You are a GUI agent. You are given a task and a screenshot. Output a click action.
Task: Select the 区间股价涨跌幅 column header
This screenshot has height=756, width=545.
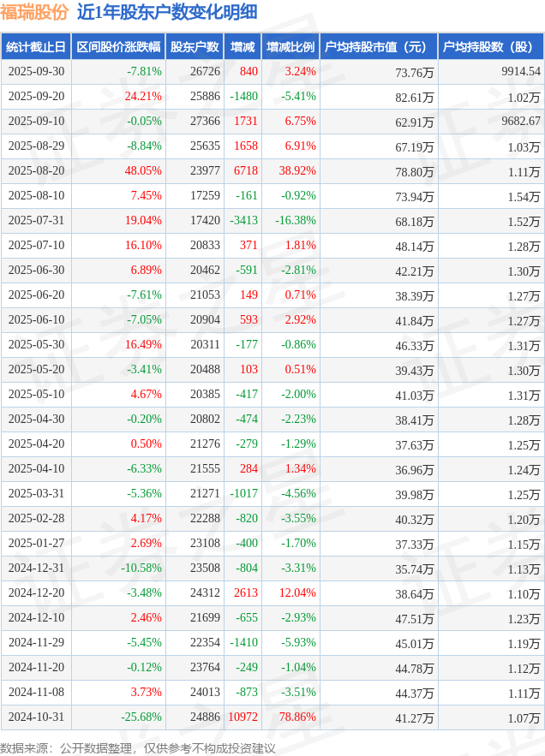pyautogui.click(x=117, y=47)
